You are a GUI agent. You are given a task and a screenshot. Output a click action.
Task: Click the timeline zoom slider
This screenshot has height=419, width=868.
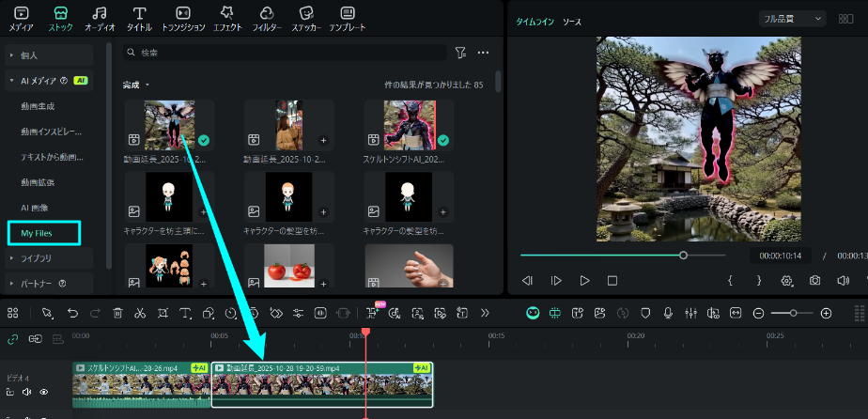[792, 313]
